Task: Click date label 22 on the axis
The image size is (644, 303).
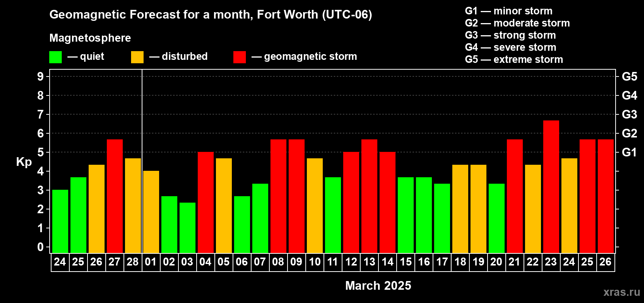Action: point(533,262)
